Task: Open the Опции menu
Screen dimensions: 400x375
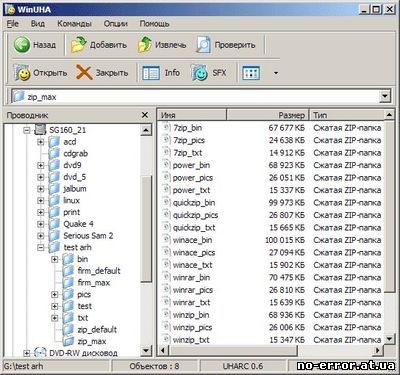Action: (x=116, y=24)
